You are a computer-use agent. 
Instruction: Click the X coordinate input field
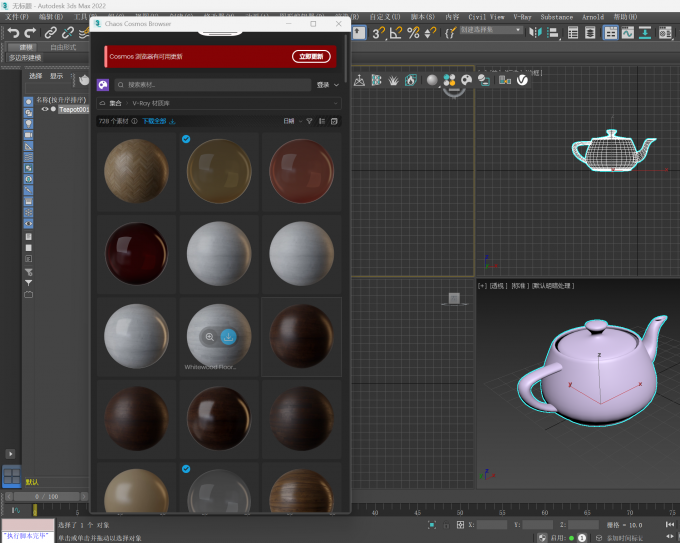point(492,525)
